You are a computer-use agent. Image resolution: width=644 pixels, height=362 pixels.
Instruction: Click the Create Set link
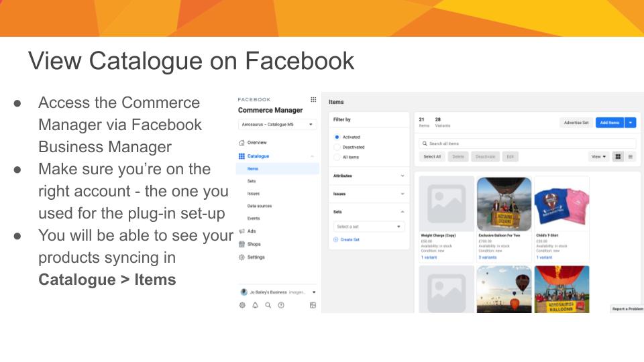(x=350, y=239)
